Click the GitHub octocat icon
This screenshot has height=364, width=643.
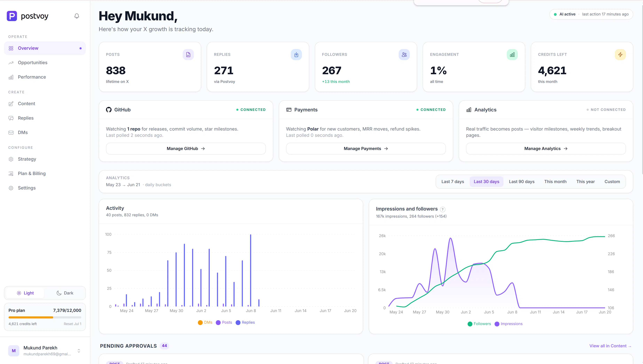pos(109,110)
